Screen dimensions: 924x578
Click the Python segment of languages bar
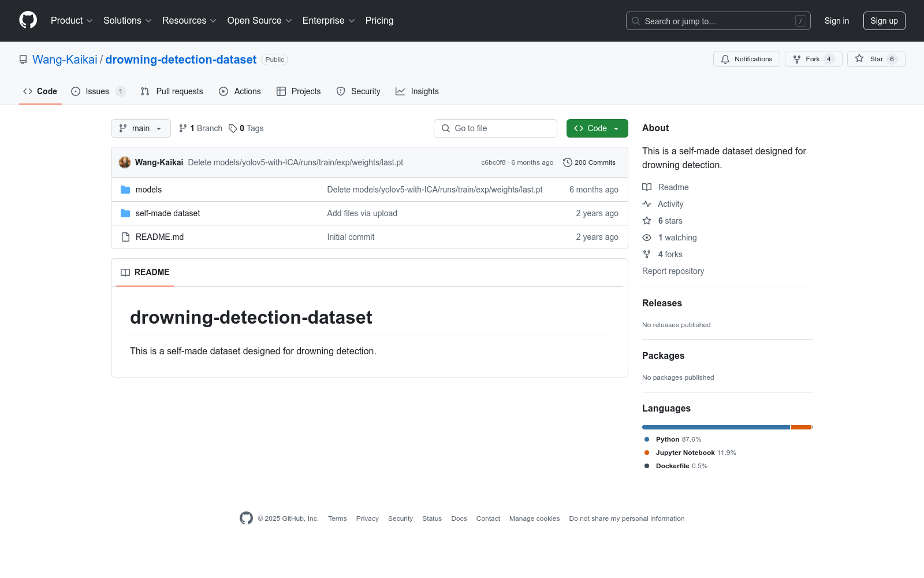pos(716,427)
